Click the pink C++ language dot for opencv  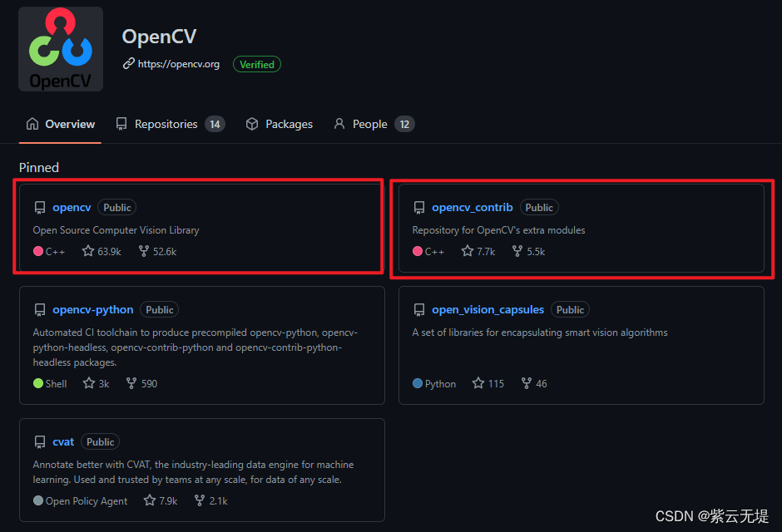[x=38, y=251]
